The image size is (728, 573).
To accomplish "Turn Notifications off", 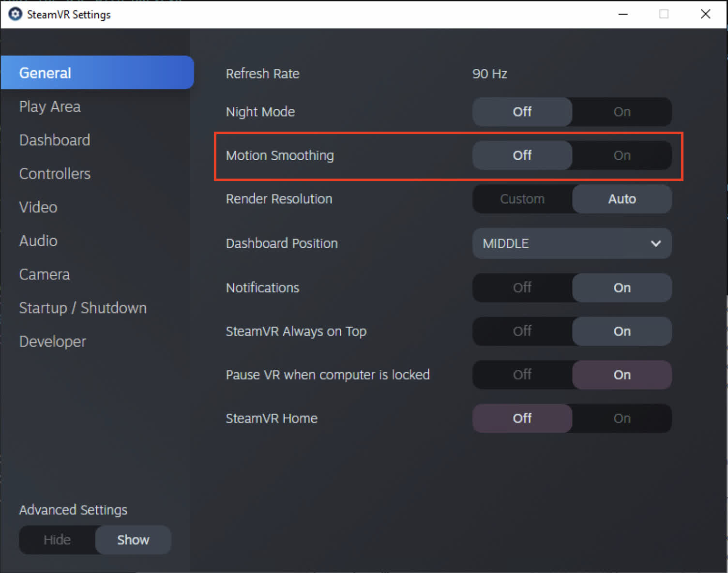I will (x=522, y=288).
